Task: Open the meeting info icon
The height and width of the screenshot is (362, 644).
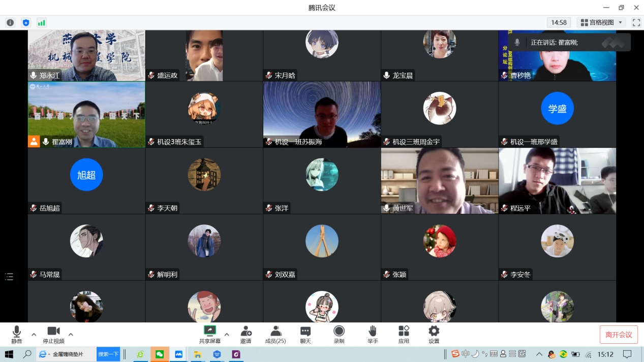Action: 10,23
